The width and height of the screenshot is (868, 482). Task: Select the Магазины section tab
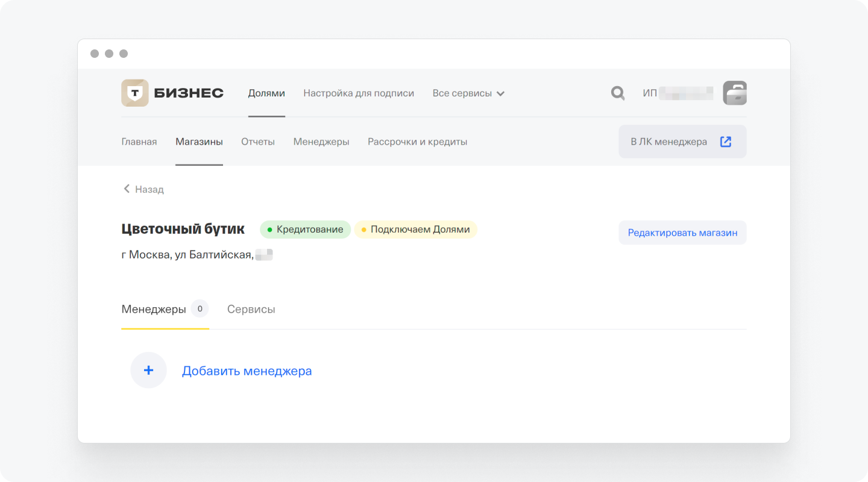click(x=200, y=142)
